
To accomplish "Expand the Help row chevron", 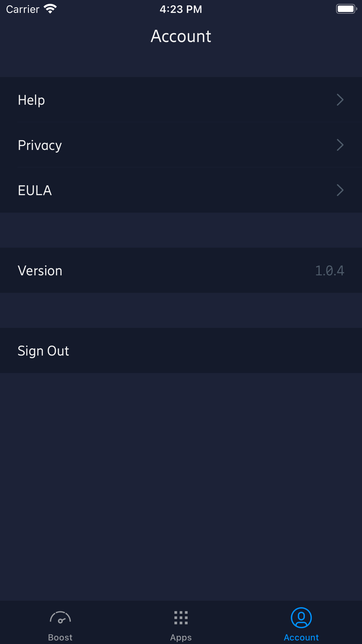I will 340,100.
